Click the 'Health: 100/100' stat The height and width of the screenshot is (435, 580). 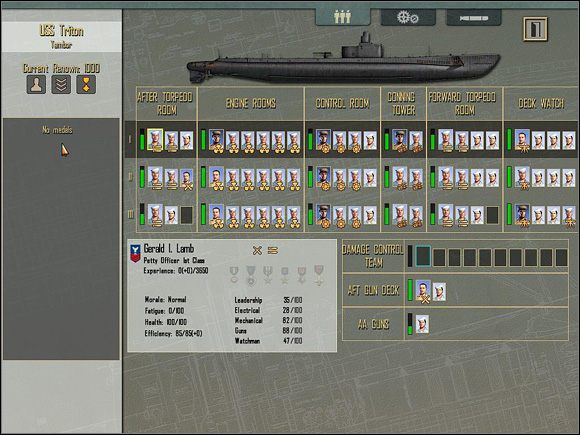[166, 322]
